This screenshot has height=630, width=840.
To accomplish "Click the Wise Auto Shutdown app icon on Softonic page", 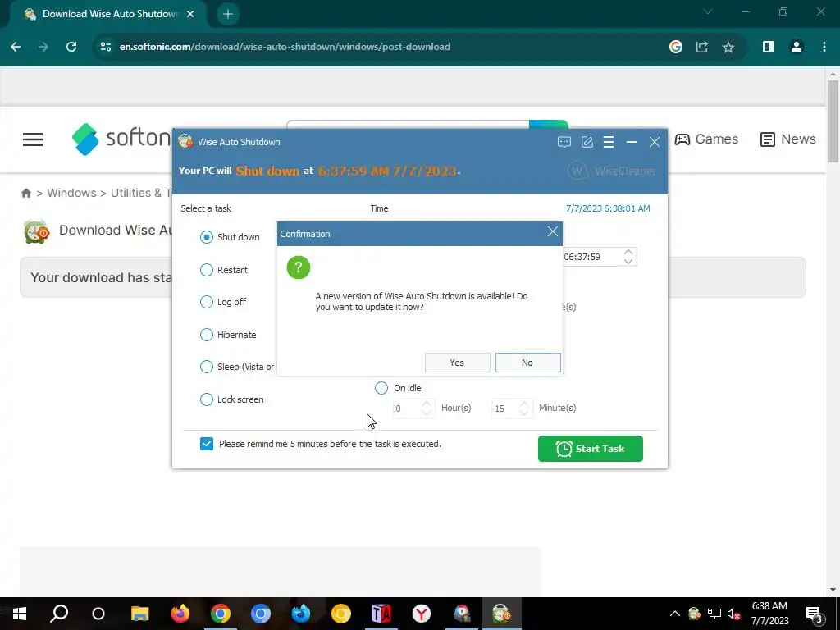I will 36,231.
